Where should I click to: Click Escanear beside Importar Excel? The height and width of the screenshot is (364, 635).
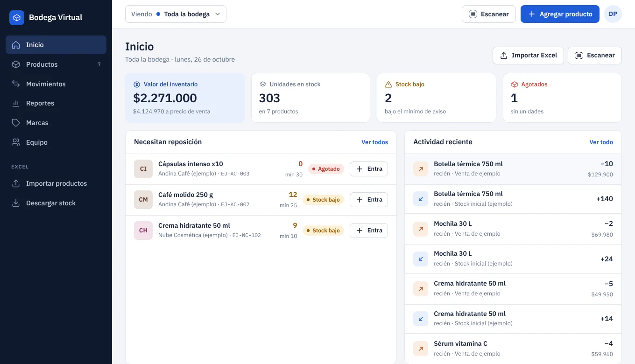coord(595,56)
